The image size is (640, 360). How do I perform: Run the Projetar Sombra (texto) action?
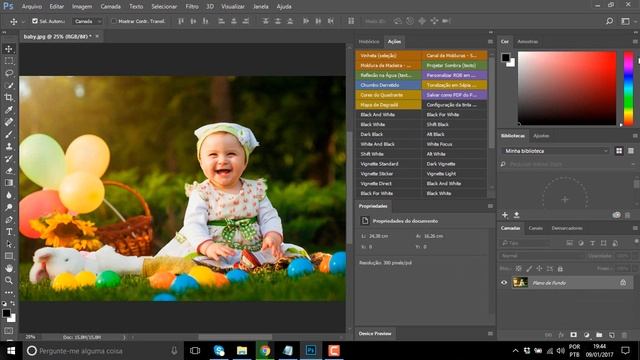tap(454, 65)
